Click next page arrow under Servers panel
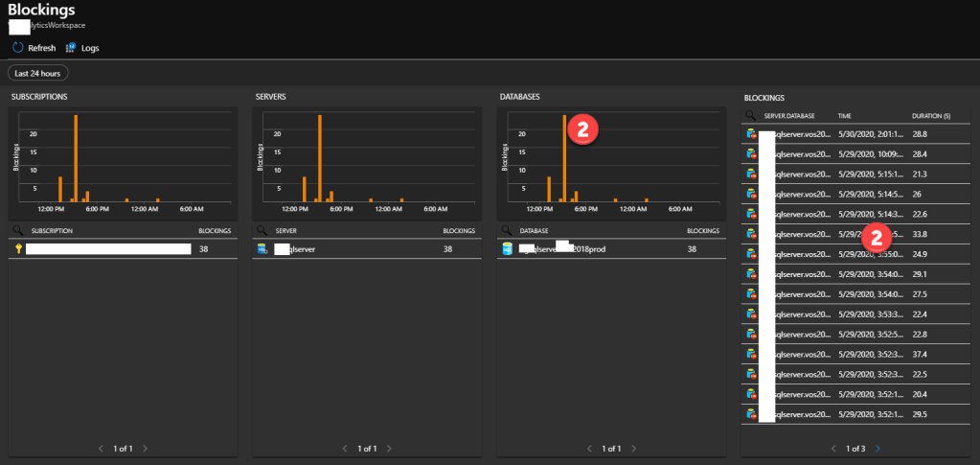Screen dimensions: 980x465 click(389, 448)
